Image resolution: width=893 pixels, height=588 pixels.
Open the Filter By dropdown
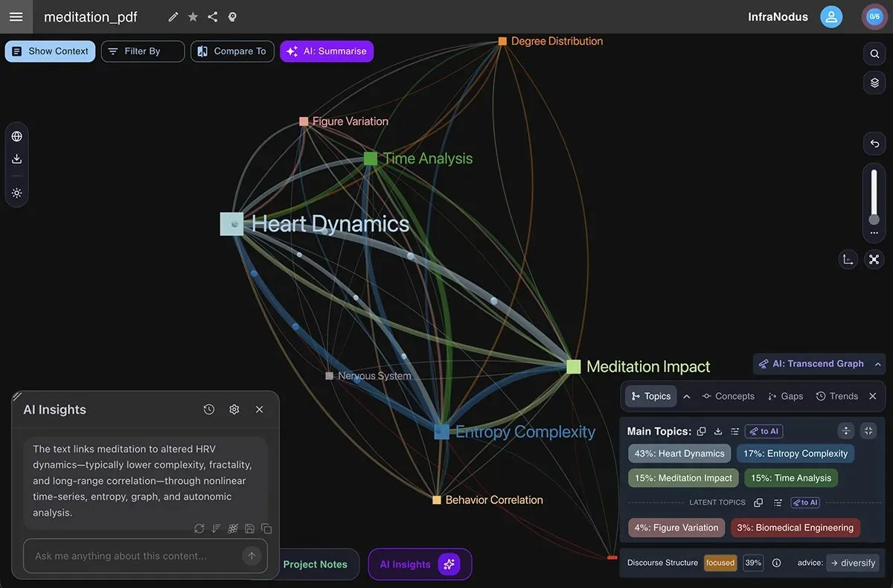tap(143, 51)
